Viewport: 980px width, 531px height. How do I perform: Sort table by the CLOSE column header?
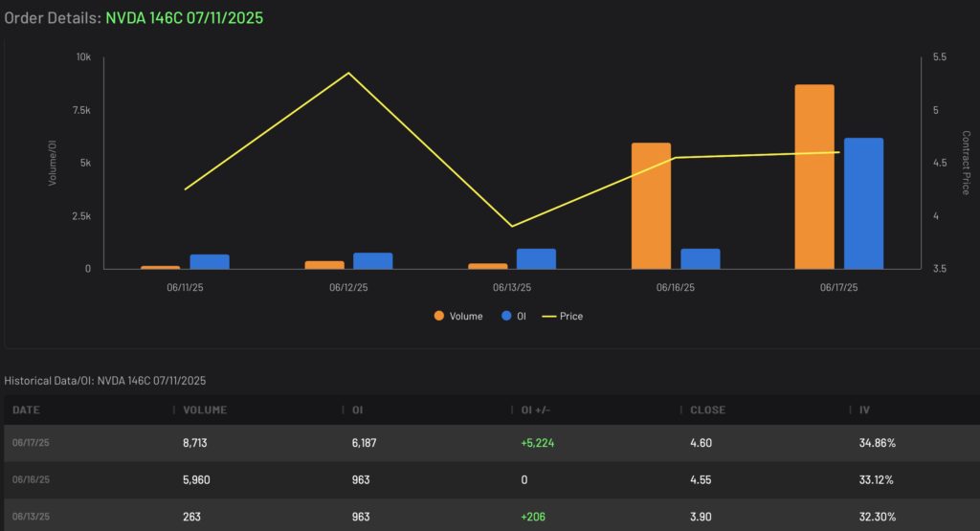point(707,409)
